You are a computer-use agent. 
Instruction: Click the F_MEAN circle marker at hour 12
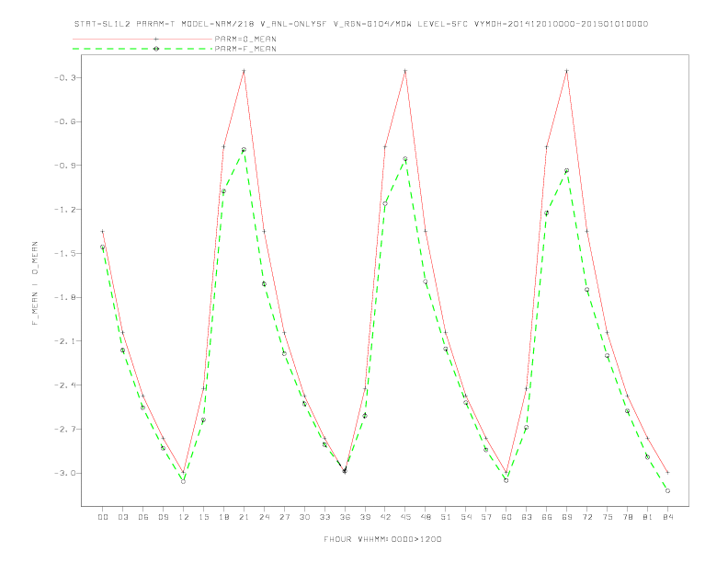[x=184, y=482]
